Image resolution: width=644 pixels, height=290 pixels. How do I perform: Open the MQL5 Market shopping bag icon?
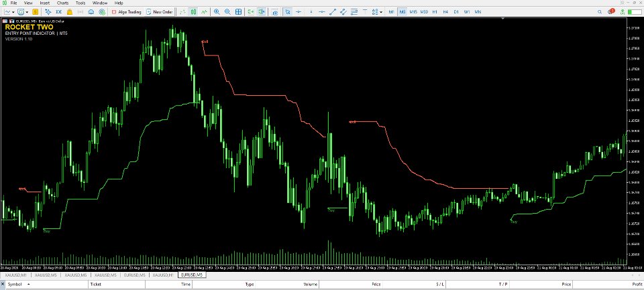pos(70,12)
